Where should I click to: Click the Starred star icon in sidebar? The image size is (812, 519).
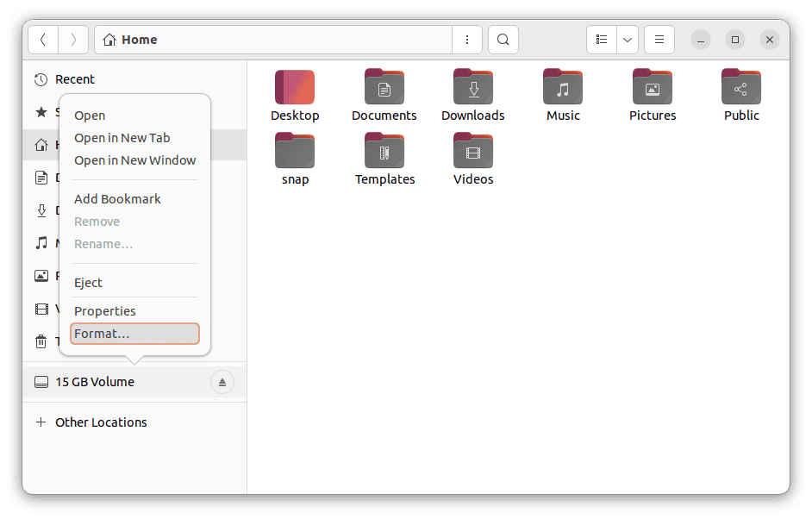[41, 112]
